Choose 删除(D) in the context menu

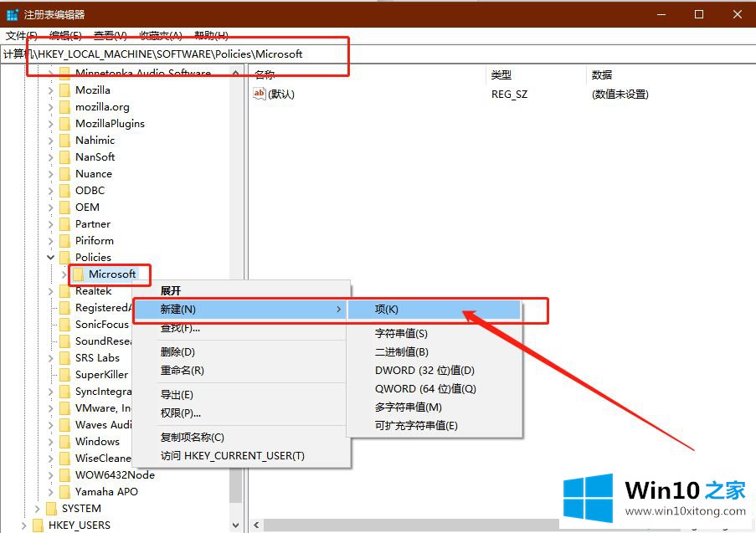click(239, 351)
